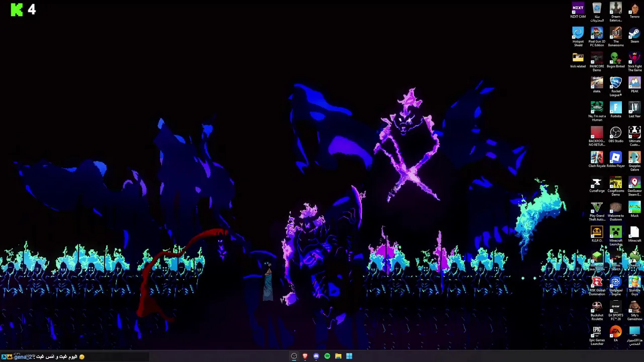Open the EA SPORTS FC 26 shortcut
The width and height of the screenshot is (644, 362).
(615, 311)
